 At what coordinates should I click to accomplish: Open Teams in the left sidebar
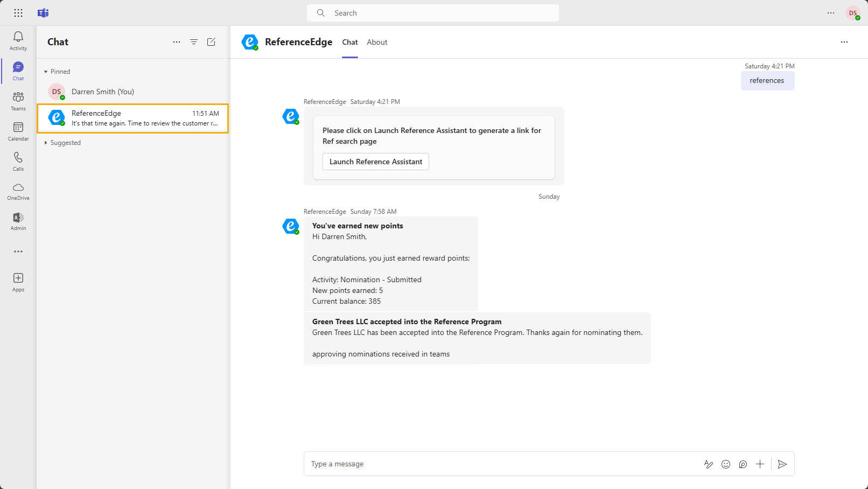click(18, 101)
